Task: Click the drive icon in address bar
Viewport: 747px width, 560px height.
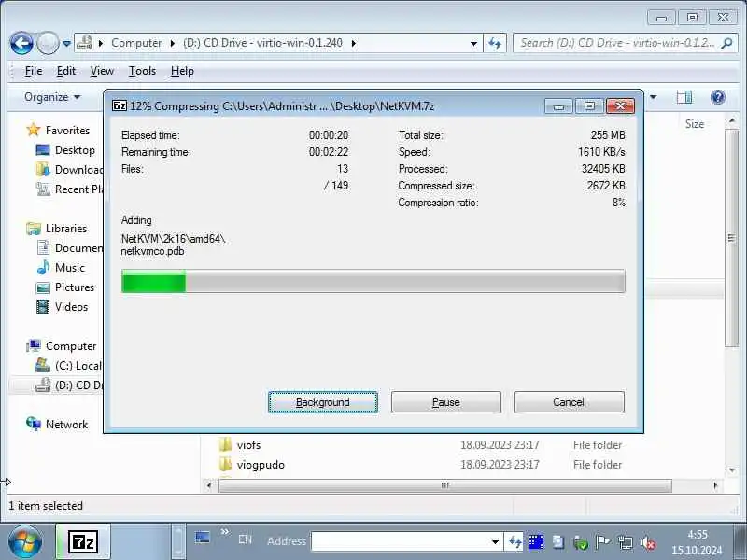Action: (x=84, y=42)
